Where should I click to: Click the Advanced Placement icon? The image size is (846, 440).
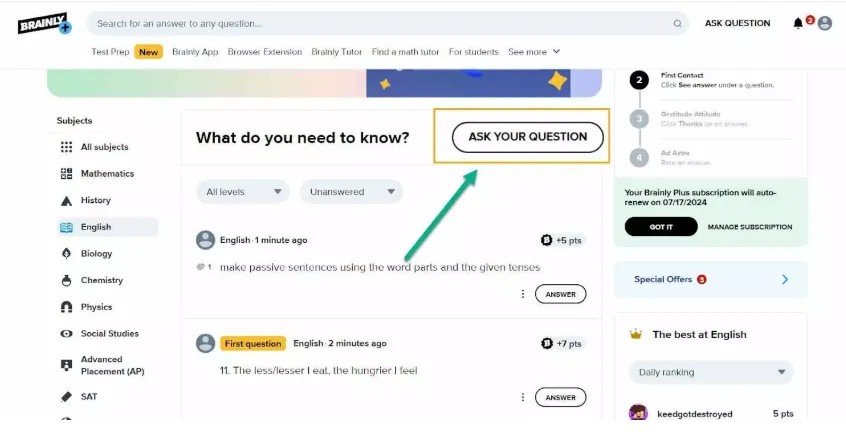(x=66, y=366)
